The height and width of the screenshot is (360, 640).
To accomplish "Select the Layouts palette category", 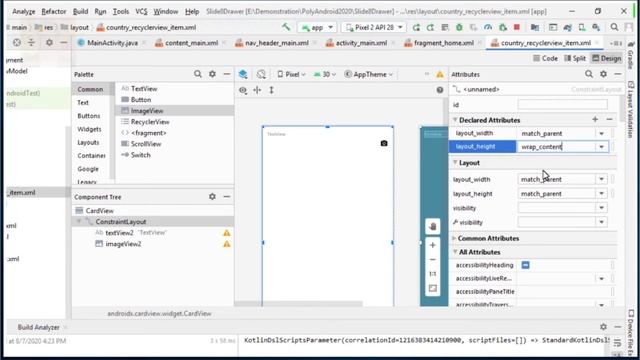I will pyautogui.click(x=88, y=142).
